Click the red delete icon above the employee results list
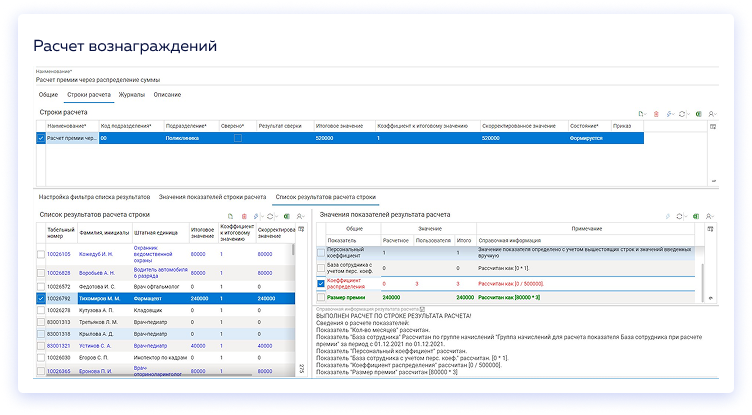Screen dimensions: 752x415 244,216
